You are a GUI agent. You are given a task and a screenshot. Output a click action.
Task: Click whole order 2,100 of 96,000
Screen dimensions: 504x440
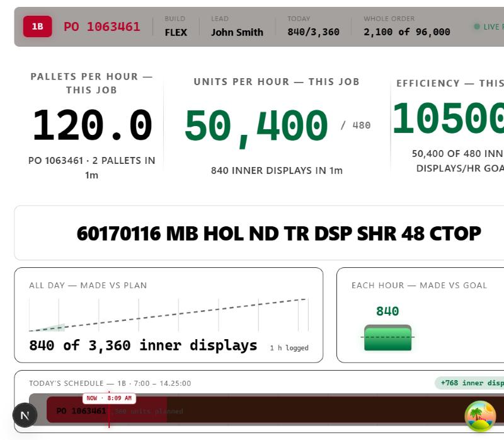(x=406, y=32)
